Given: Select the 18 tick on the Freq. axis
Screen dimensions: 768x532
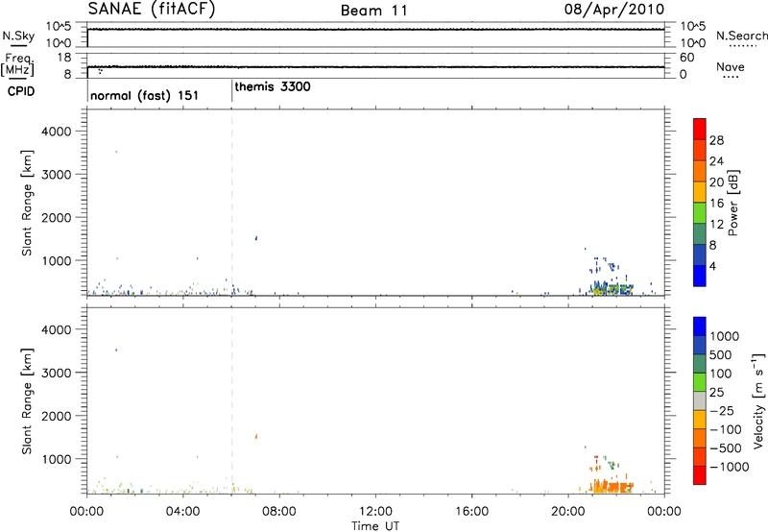Looking at the screenshot, I should (64, 58).
